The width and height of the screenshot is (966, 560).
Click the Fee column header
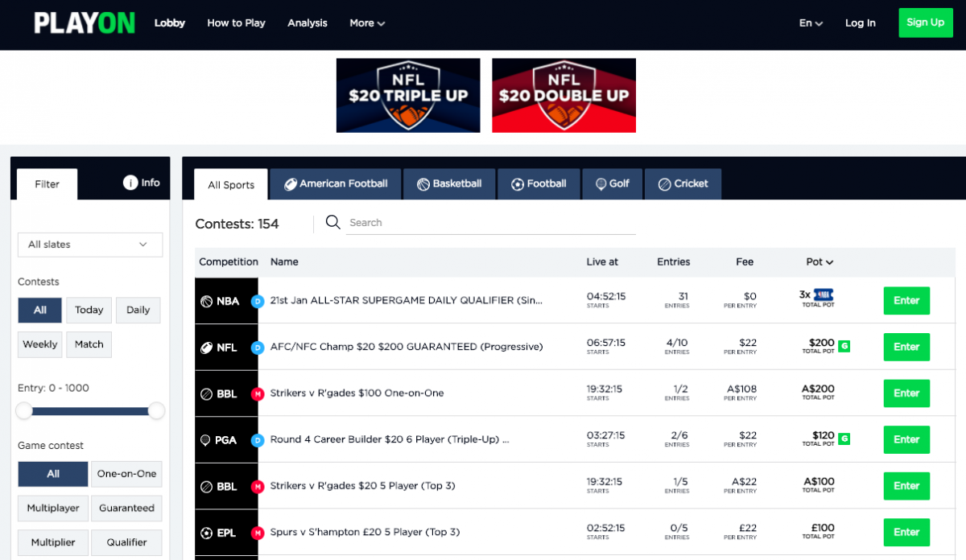point(745,261)
